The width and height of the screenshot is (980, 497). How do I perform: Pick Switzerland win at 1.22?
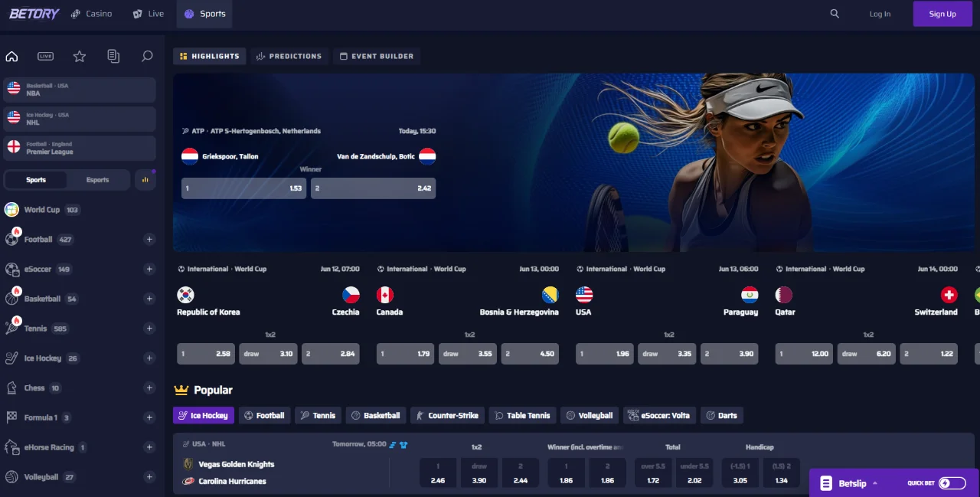click(x=929, y=354)
